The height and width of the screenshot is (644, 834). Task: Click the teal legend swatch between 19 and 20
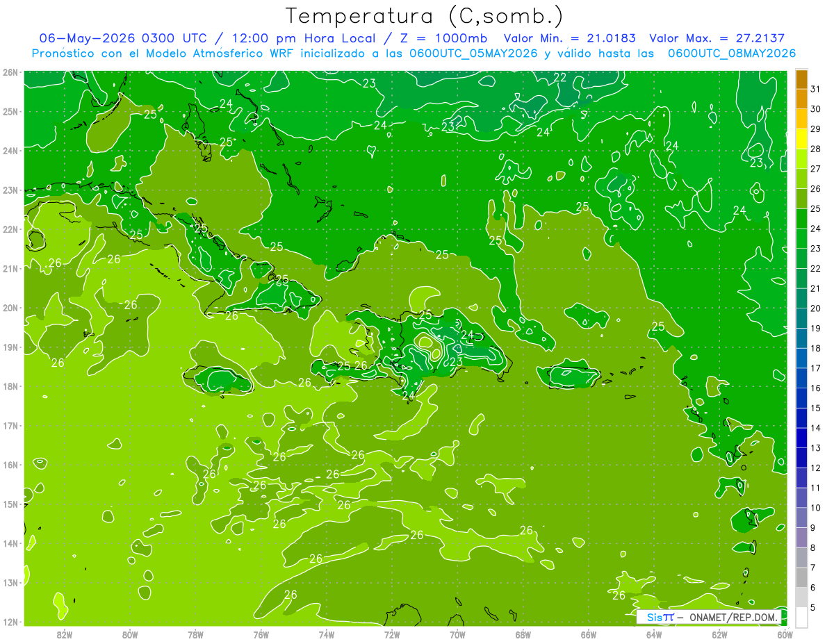coord(801,318)
